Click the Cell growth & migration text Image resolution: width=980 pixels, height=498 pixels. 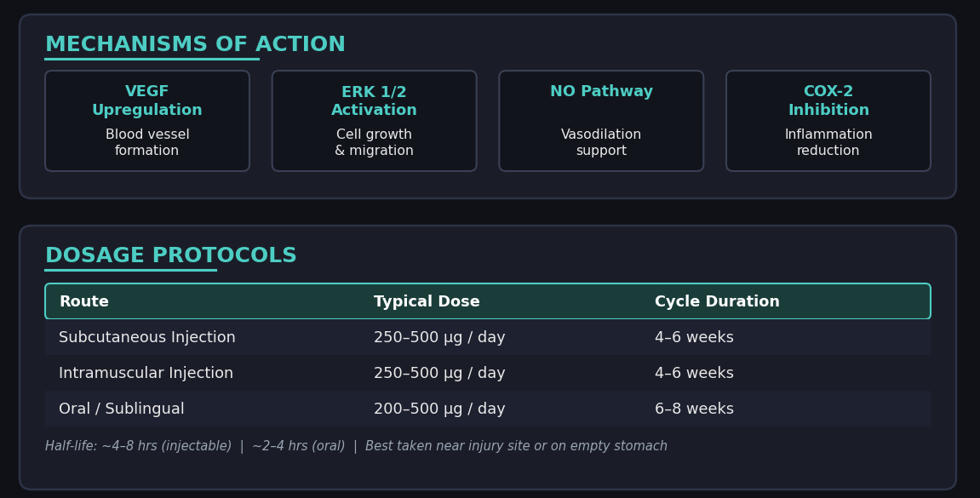[x=374, y=143]
